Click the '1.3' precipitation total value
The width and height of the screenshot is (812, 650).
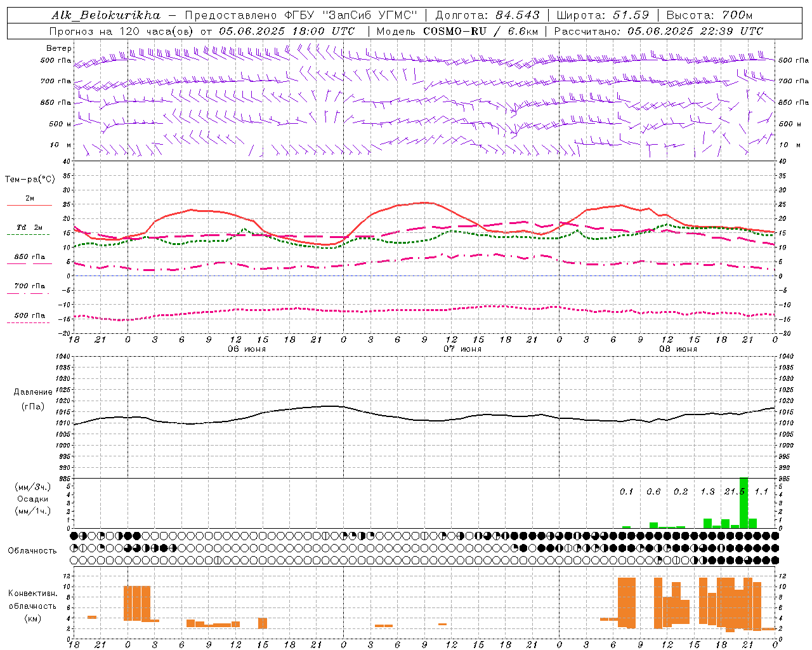[707, 492]
